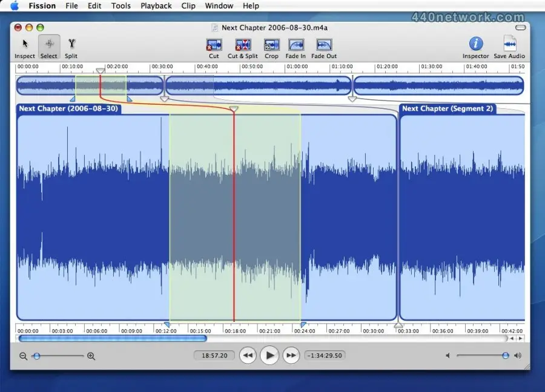Screen dimensions: 545x392
Task: Choose the Split tool
Action: click(71, 44)
